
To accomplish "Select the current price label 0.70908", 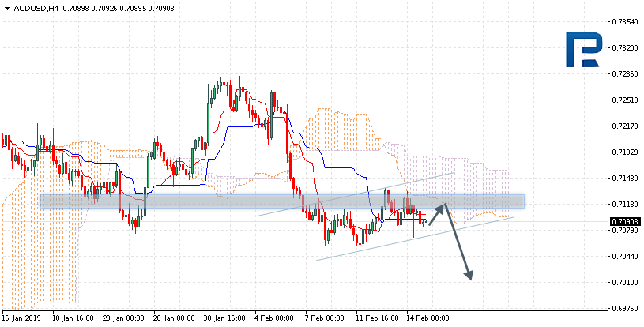I will pos(625,222).
